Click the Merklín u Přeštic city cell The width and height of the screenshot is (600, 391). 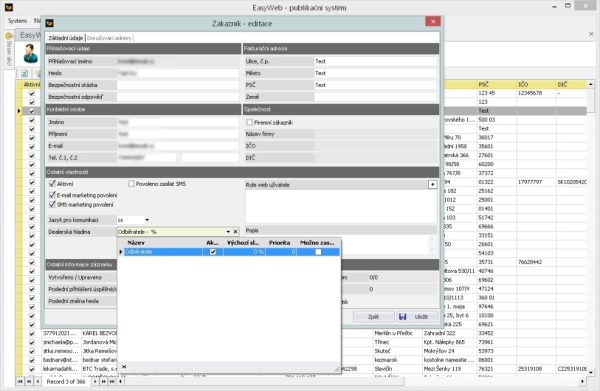(x=397, y=333)
